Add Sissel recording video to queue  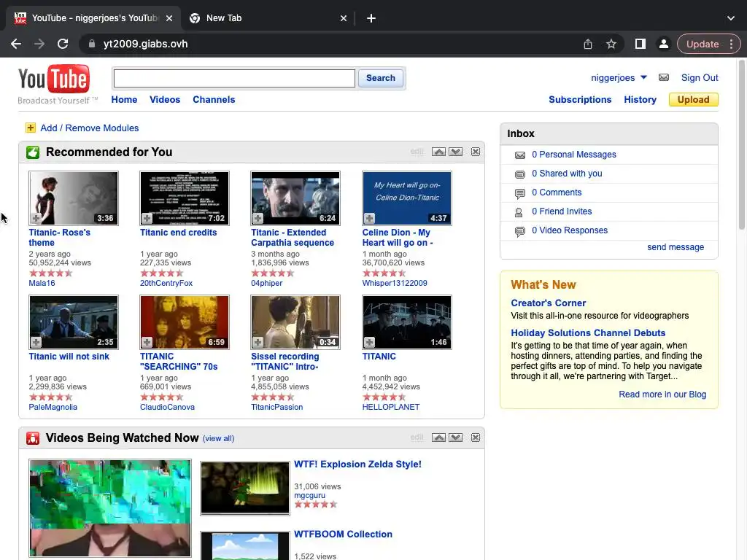tap(258, 342)
